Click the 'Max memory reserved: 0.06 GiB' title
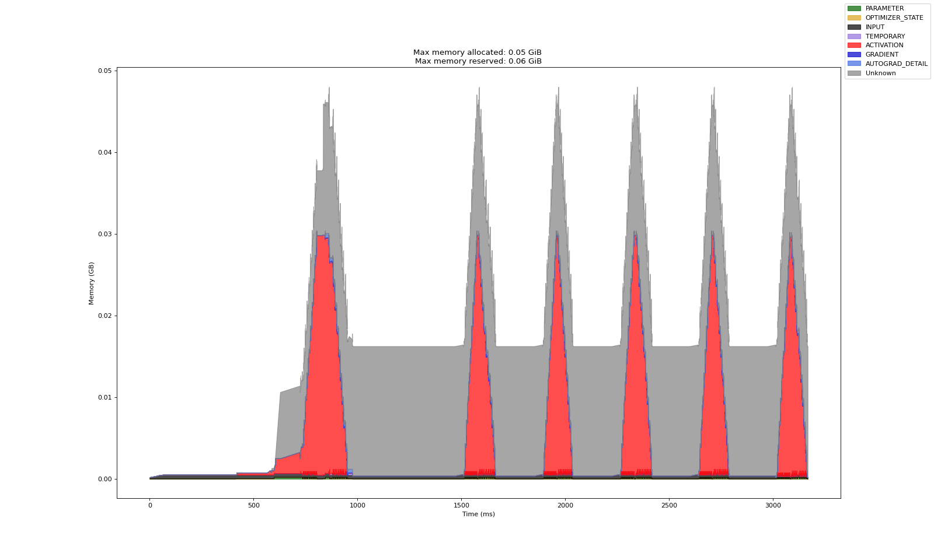This screenshot has height=560, width=934. 478,61
